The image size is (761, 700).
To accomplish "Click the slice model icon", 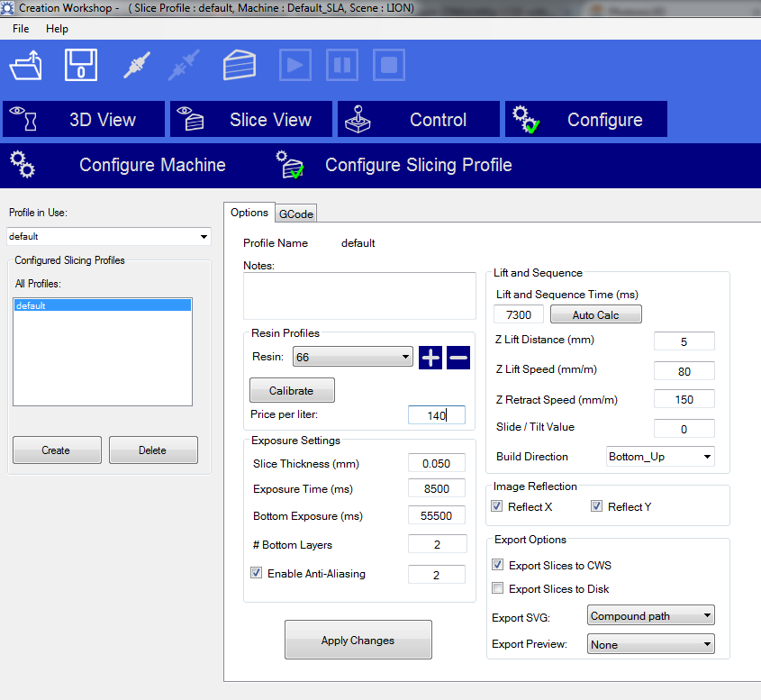I will (x=240, y=65).
